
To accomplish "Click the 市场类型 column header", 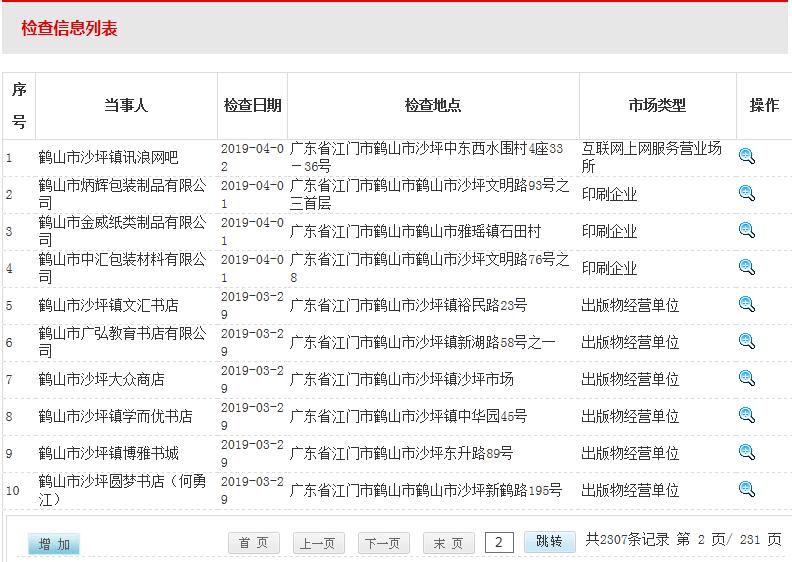I will tap(657, 105).
